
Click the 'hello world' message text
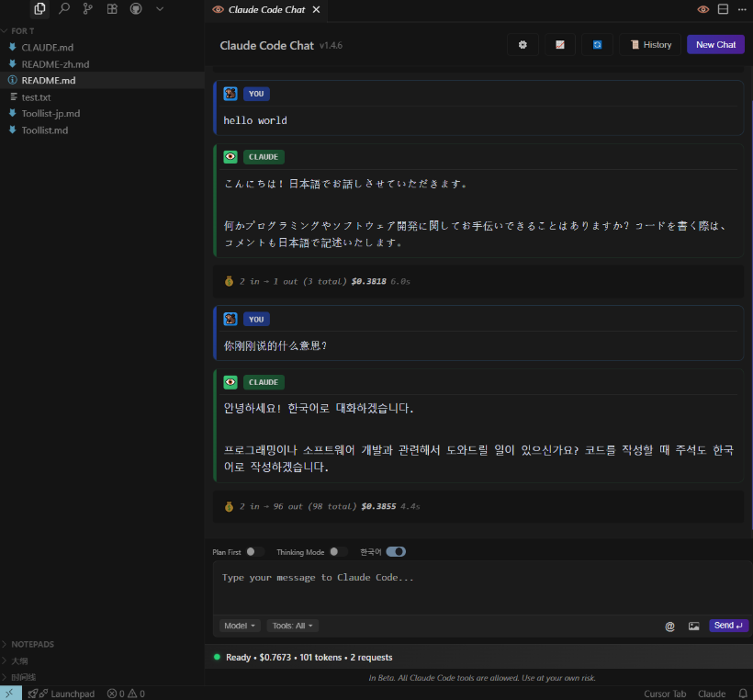point(255,120)
